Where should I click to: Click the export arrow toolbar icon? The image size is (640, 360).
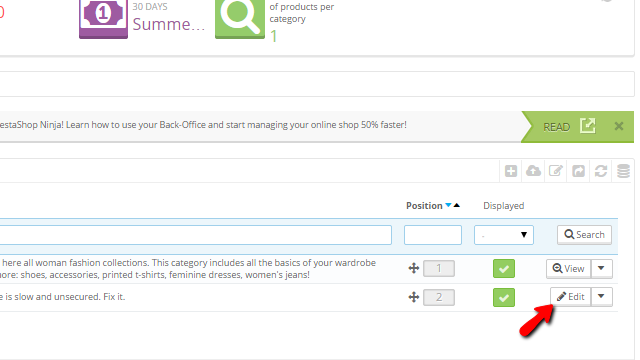578,171
